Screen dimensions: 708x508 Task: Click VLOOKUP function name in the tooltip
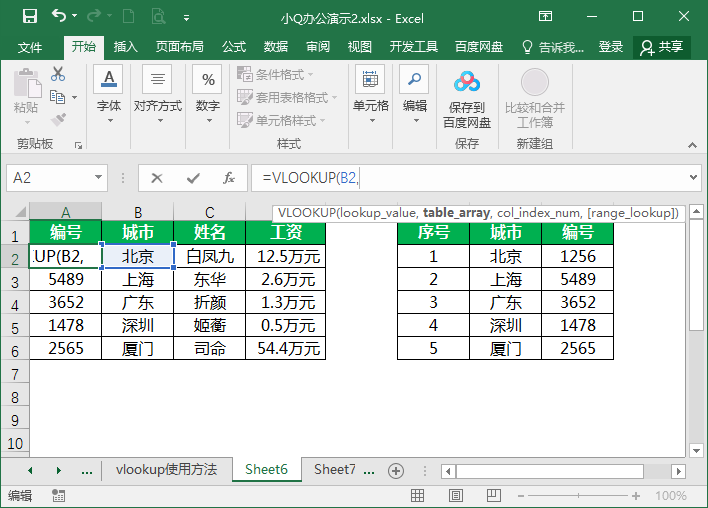(307, 213)
